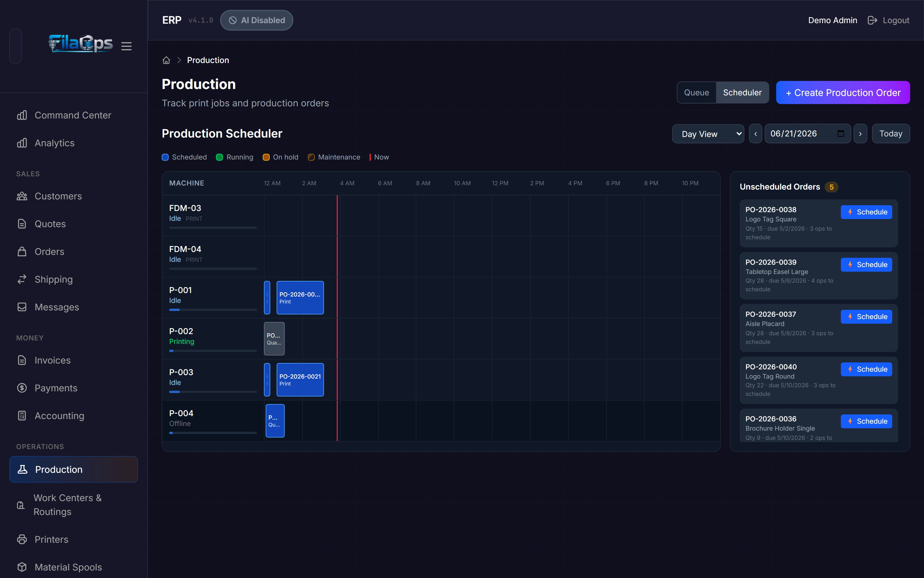The height and width of the screenshot is (578, 924).
Task: Select the FDM-04 machine row label
Action: (x=185, y=249)
